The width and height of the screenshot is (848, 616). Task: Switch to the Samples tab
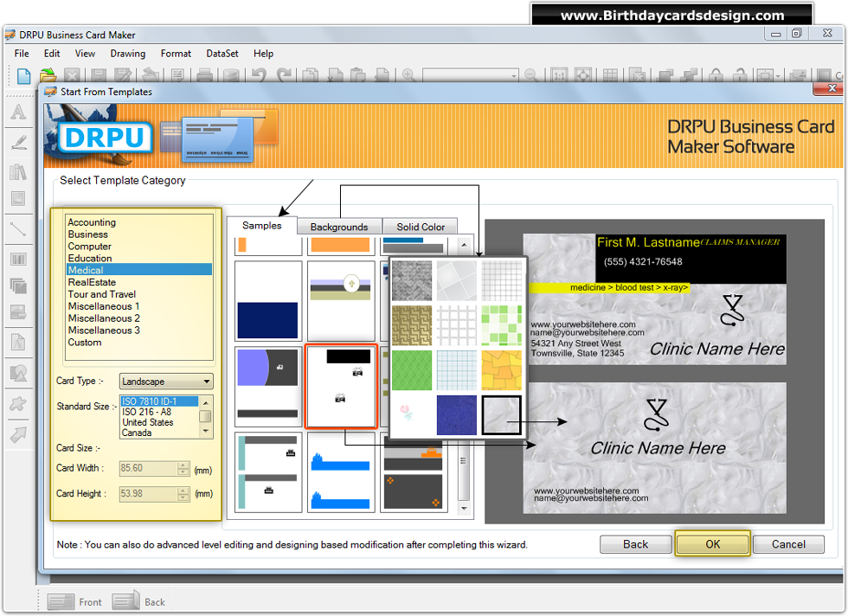coord(261,226)
